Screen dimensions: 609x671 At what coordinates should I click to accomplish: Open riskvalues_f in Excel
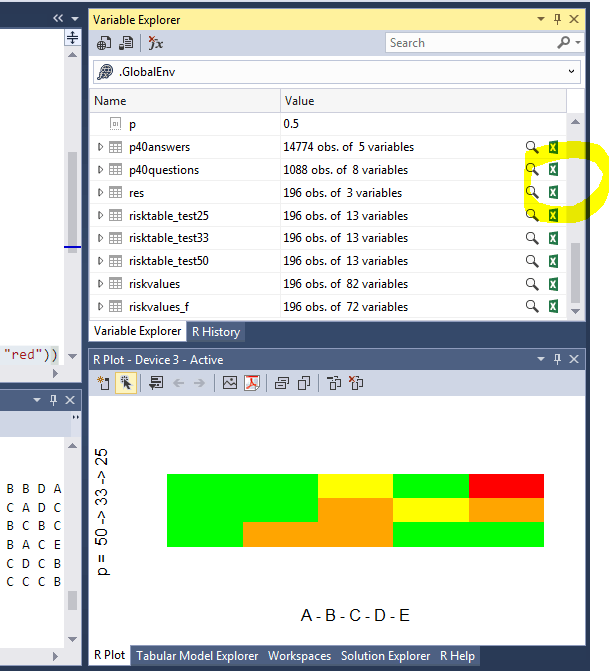pyautogui.click(x=553, y=306)
